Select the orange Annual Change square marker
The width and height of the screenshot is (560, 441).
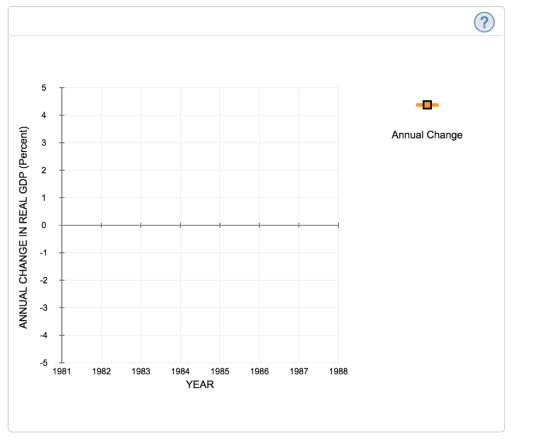[427, 105]
